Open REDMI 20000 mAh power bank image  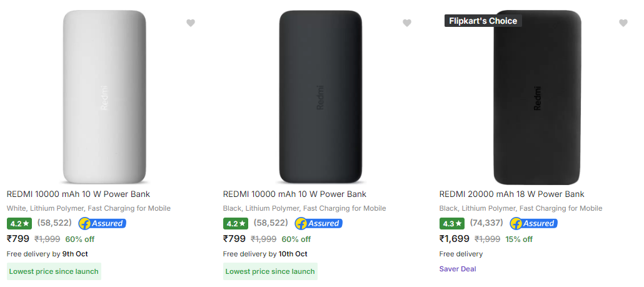tap(537, 98)
